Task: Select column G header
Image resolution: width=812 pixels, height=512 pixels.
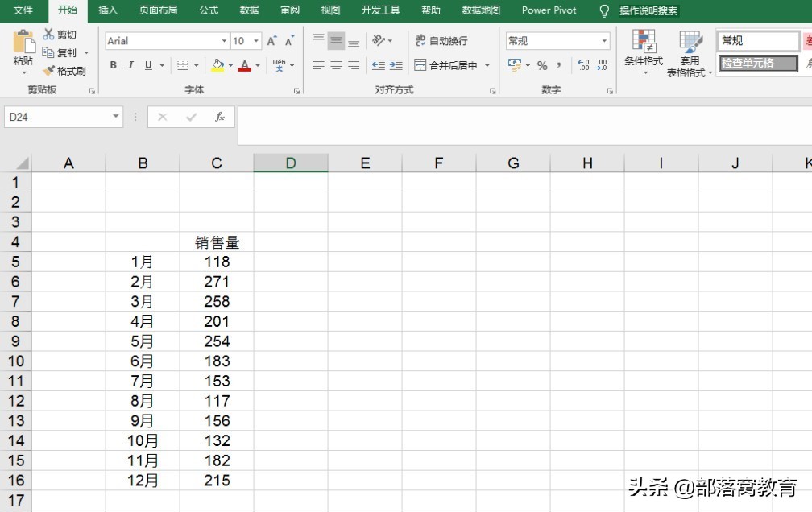Action: click(x=513, y=163)
